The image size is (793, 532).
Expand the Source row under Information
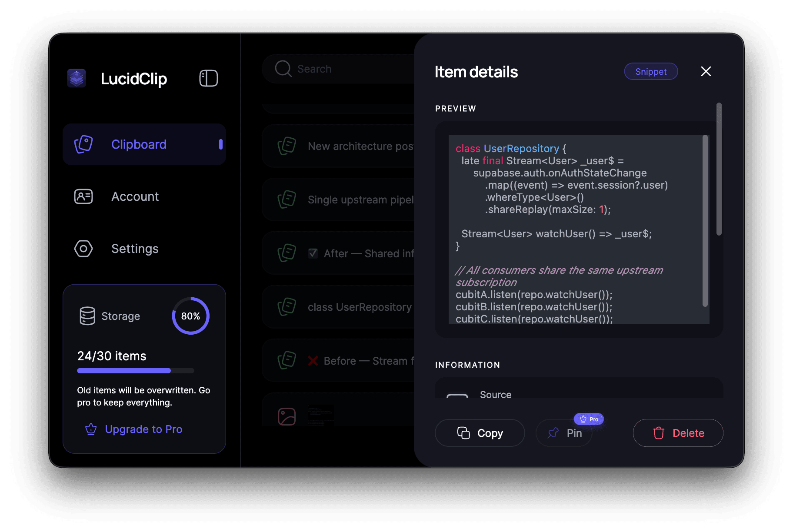(x=495, y=395)
